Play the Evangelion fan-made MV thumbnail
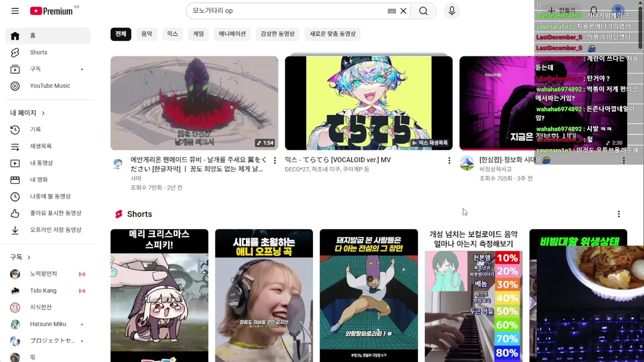644x362 pixels. click(x=194, y=103)
